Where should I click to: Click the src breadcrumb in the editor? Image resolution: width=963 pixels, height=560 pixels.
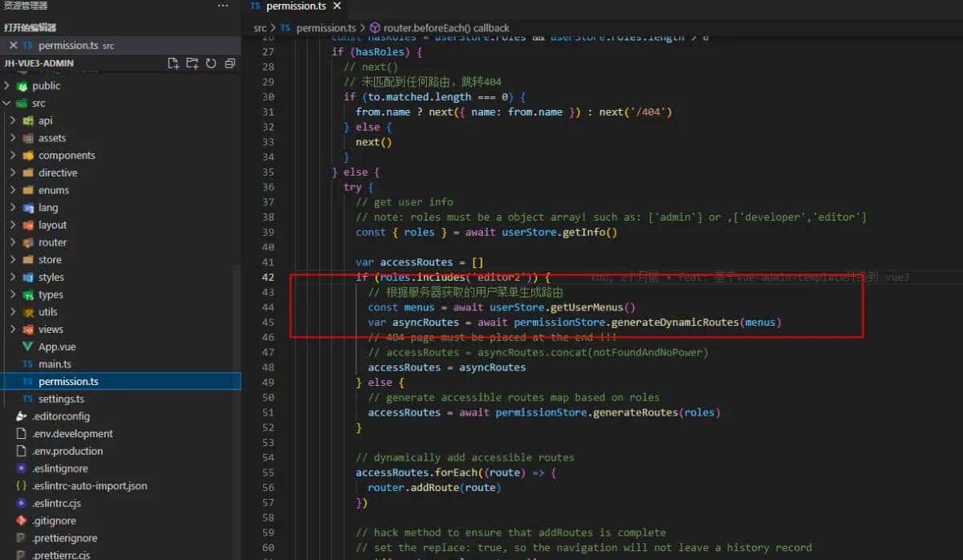260,27
